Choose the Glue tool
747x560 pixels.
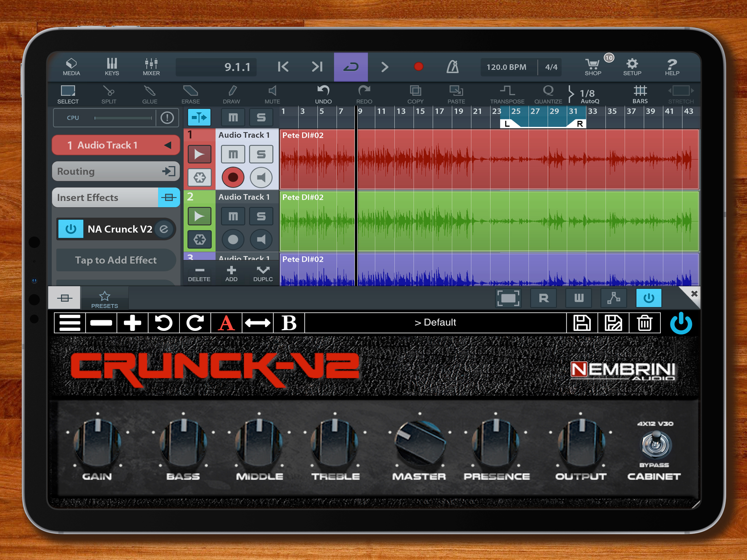click(150, 94)
